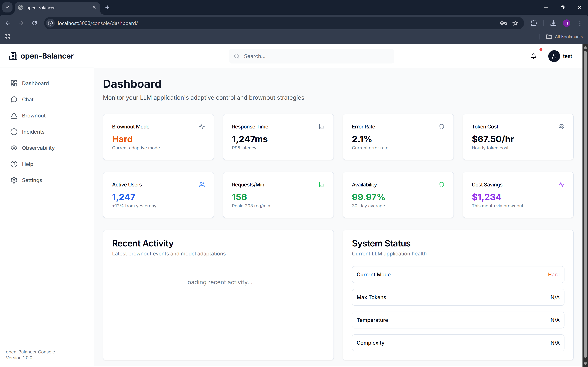588x367 pixels.
Task: Go to Observability in the sidebar
Action: pos(38,148)
